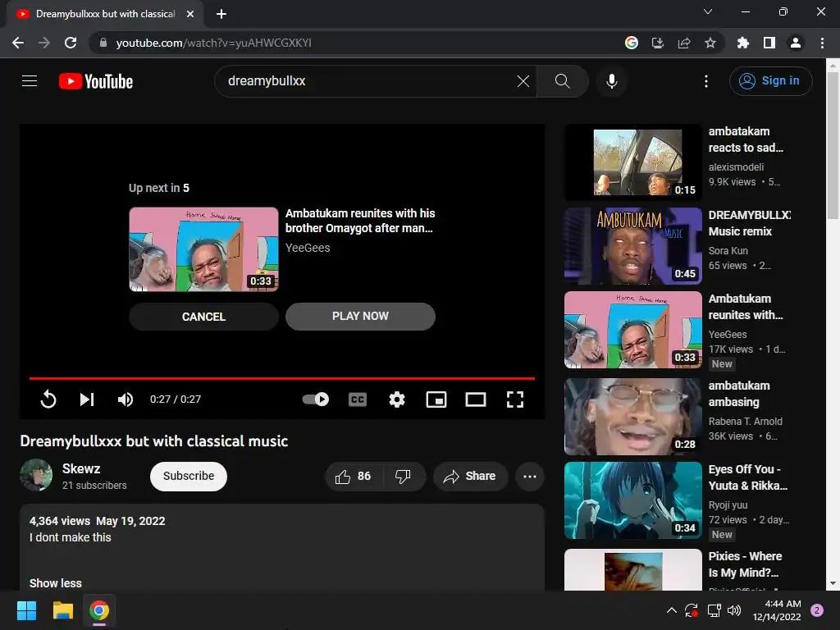The width and height of the screenshot is (840, 630).
Task: Open YouTube settings three-dot menu
Action: coord(706,81)
